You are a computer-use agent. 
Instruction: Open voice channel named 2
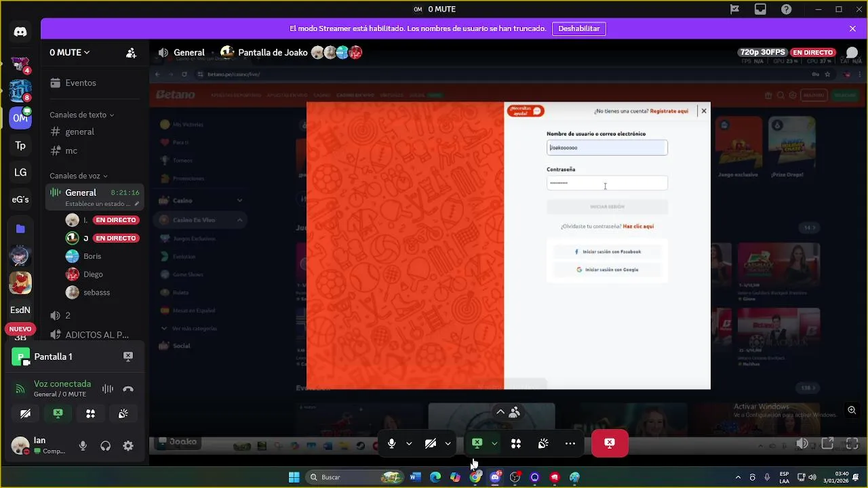(95, 315)
